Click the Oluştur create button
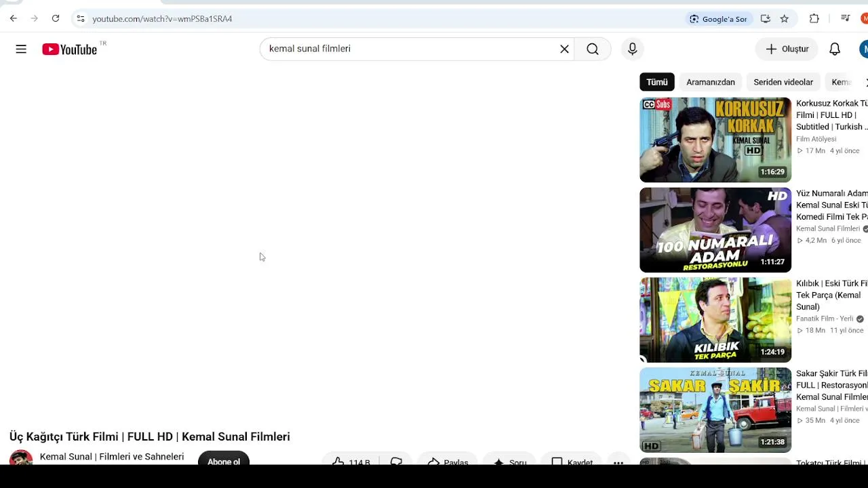This screenshot has width=868, height=488. (x=787, y=49)
